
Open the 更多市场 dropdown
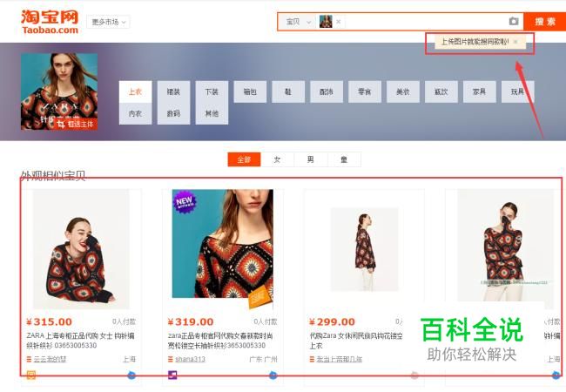(x=108, y=22)
